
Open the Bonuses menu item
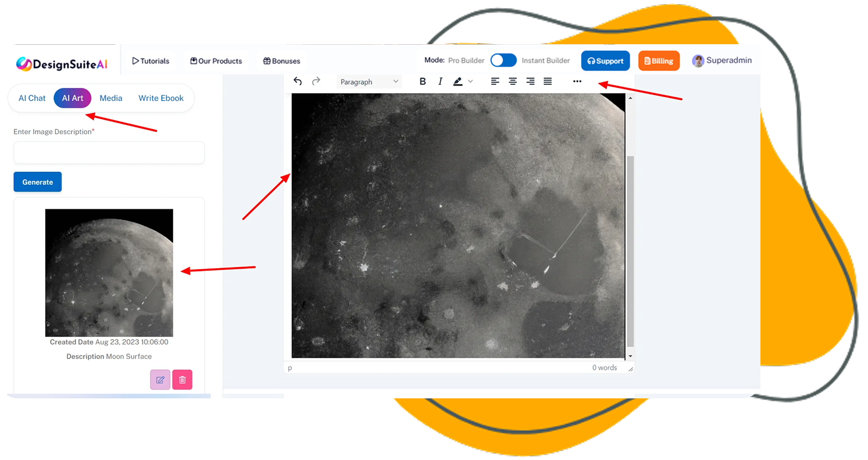click(281, 61)
